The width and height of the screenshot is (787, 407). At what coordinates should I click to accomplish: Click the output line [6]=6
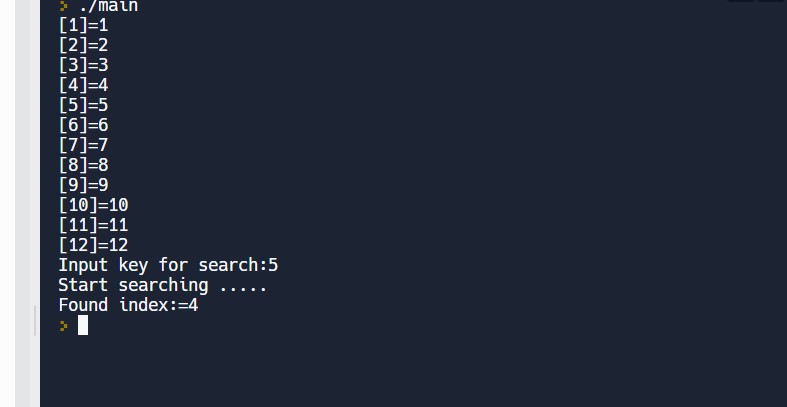coord(83,125)
